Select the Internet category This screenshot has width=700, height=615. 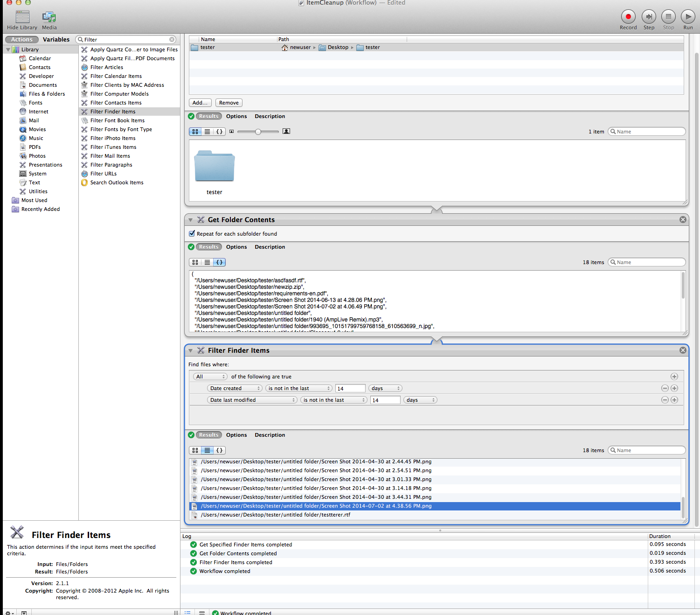click(38, 112)
